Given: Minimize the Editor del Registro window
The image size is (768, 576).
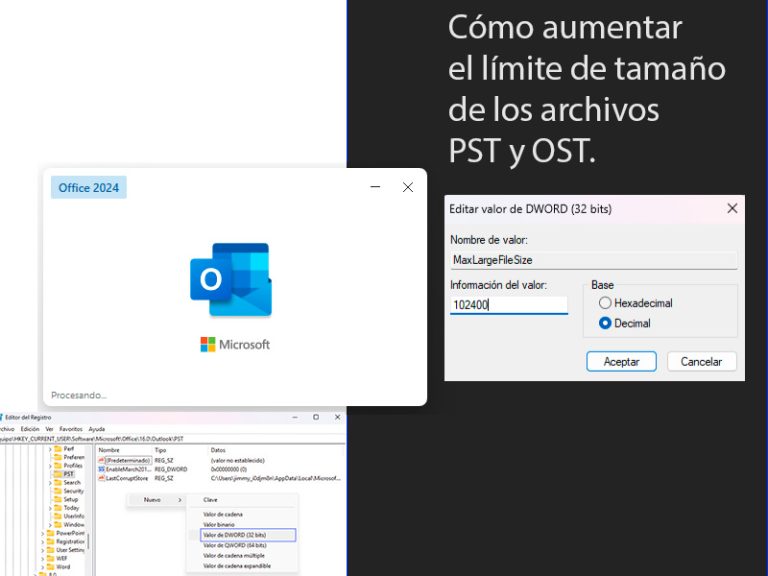Looking at the screenshot, I should pyautogui.click(x=295, y=417).
